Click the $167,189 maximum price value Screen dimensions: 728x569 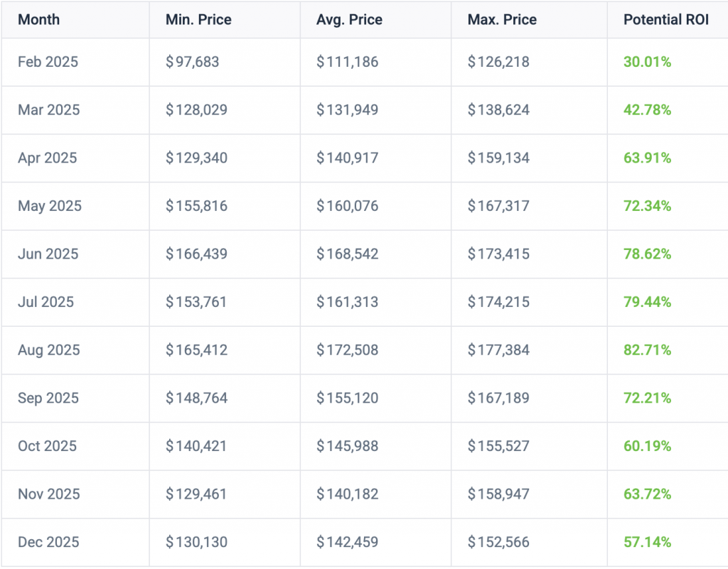pos(498,398)
